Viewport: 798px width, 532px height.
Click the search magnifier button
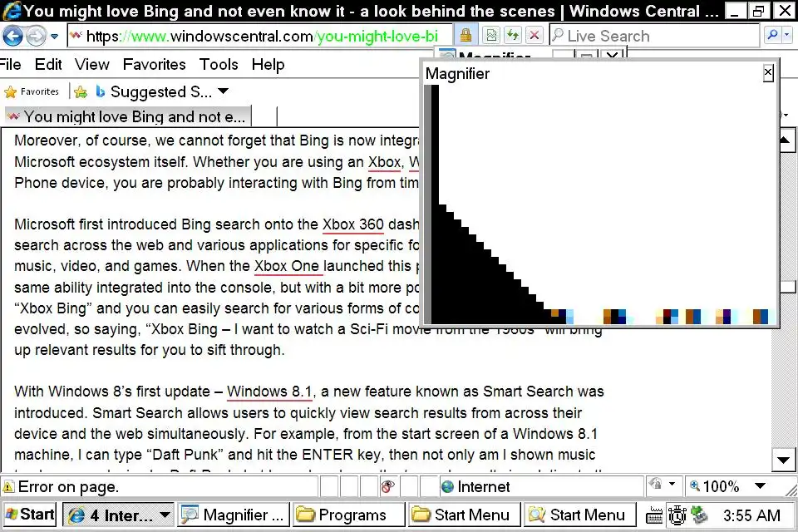click(772, 35)
